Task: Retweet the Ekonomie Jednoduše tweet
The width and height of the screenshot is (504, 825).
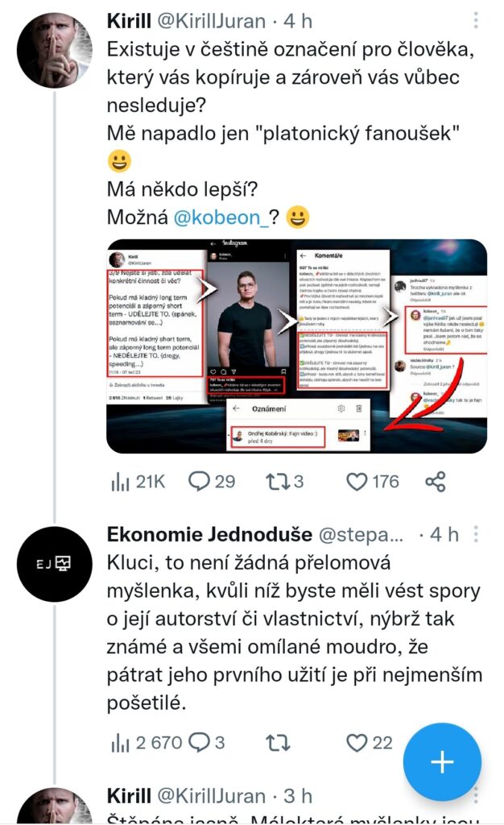Action: click(278, 742)
